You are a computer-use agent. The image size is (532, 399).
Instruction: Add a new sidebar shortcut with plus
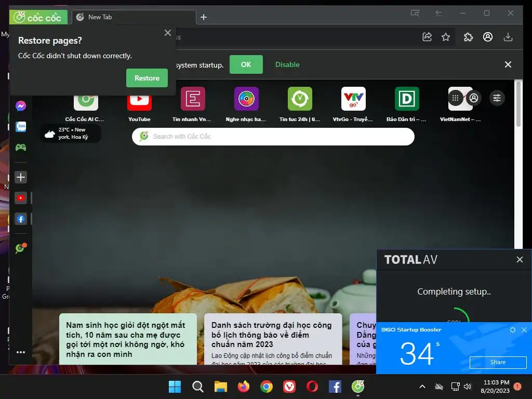[x=21, y=177]
